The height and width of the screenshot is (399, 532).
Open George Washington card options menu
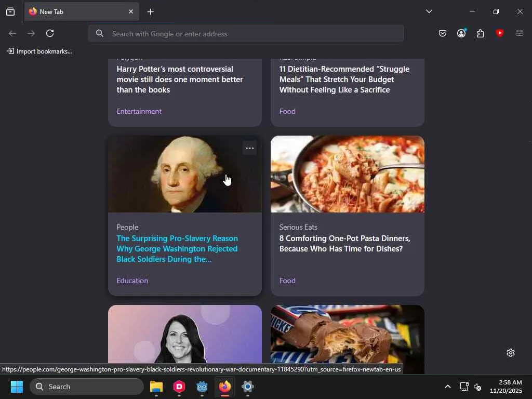[250, 148]
